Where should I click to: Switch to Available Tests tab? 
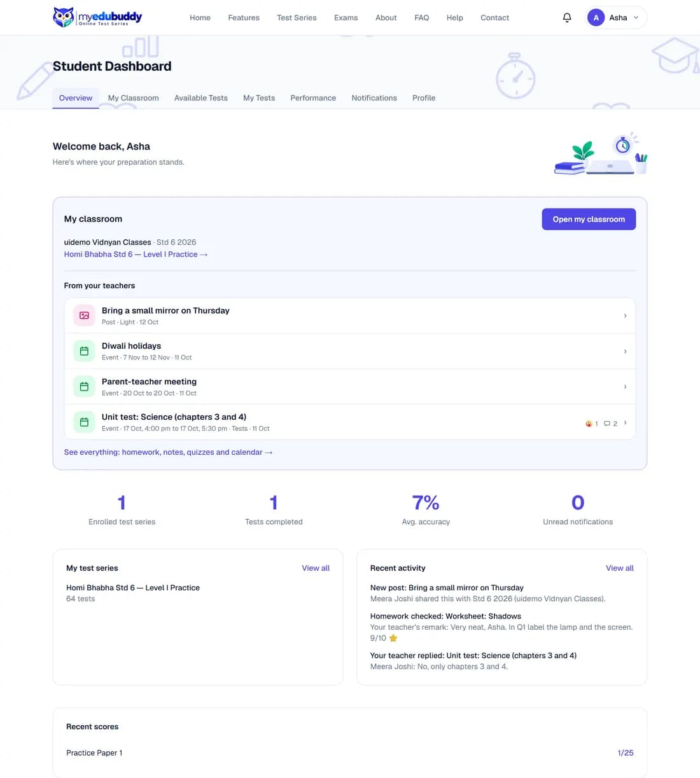coord(200,98)
